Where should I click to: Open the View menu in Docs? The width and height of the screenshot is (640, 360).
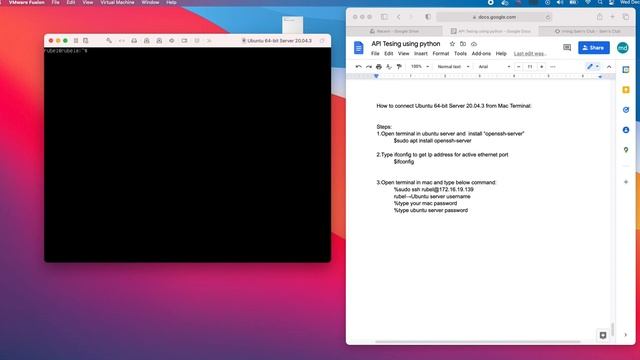pyautogui.click(x=403, y=53)
